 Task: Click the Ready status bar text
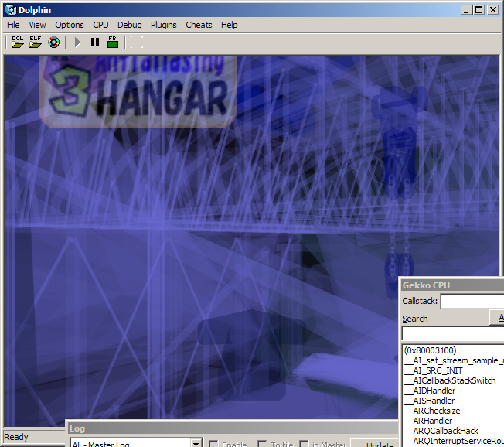pyautogui.click(x=16, y=437)
